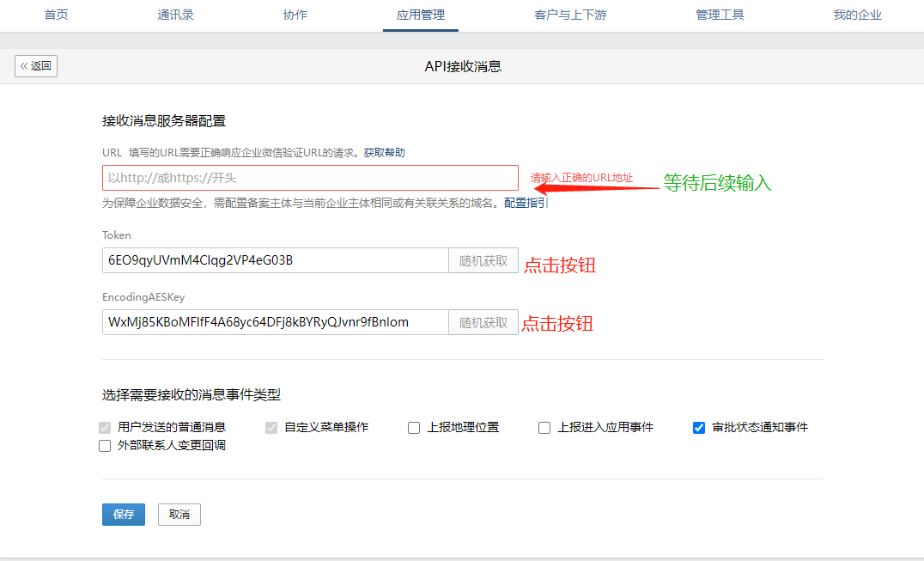
Task: Open the 配置指引 link
Action: coord(525,203)
